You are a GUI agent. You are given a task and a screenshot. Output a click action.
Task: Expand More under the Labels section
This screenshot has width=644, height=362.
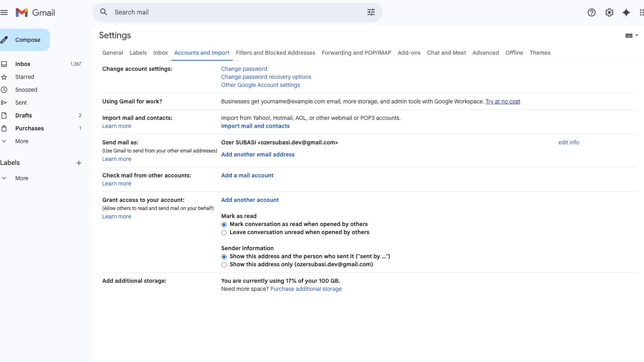[22, 178]
